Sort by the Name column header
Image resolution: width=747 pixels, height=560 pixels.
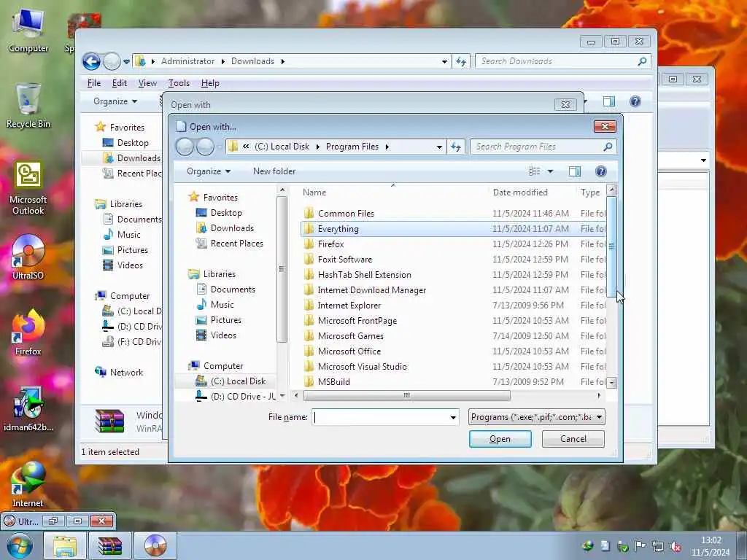[314, 192]
